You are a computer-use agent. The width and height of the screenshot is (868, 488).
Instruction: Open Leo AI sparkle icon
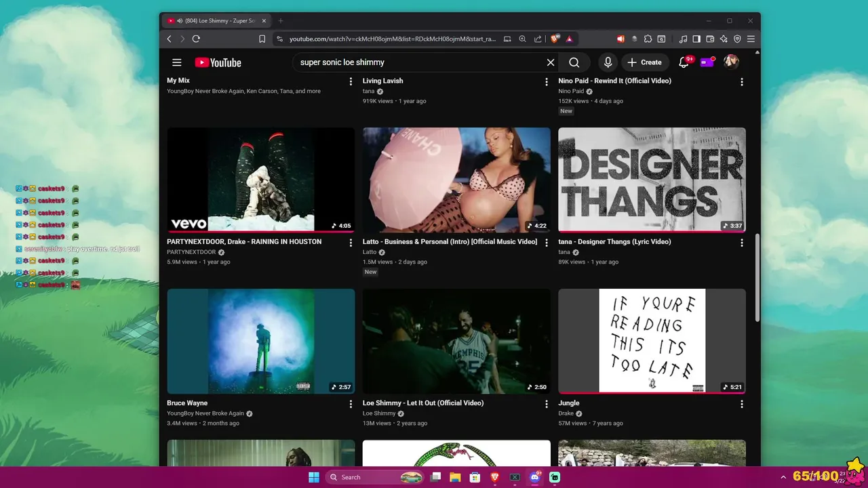[724, 39]
